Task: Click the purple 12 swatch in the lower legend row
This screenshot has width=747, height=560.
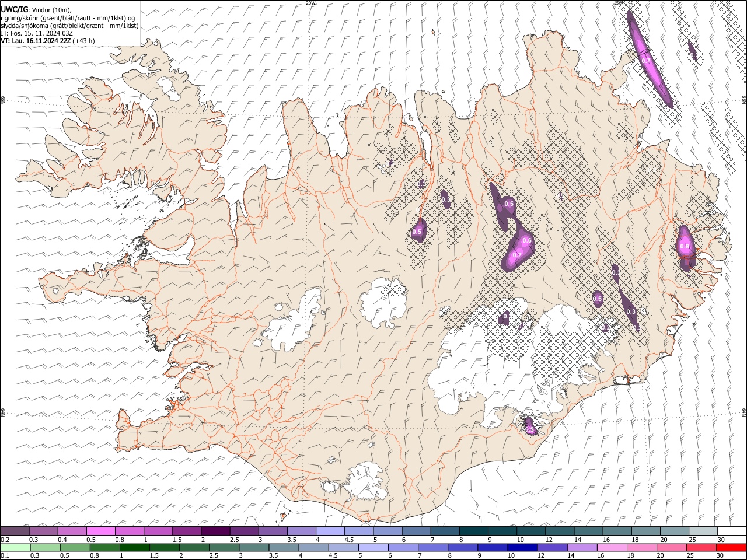Action: coord(552,547)
